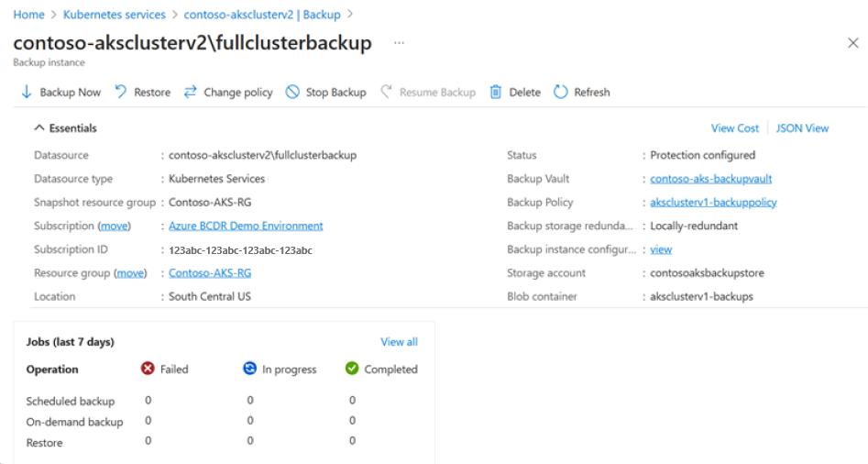868x464 pixels.
Task: Open Kubernetes services breadcrumb link
Action: coord(114,15)
